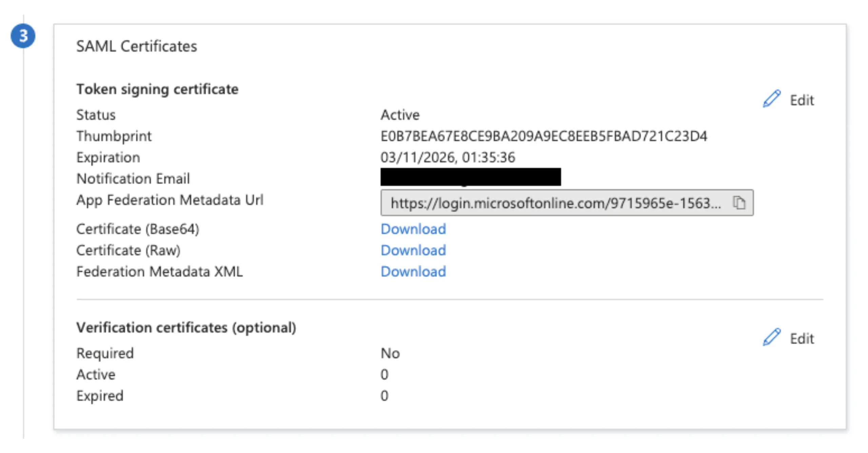Download the Certificate (Base64) file
This screenshot has height=453, width=868.
413,229
